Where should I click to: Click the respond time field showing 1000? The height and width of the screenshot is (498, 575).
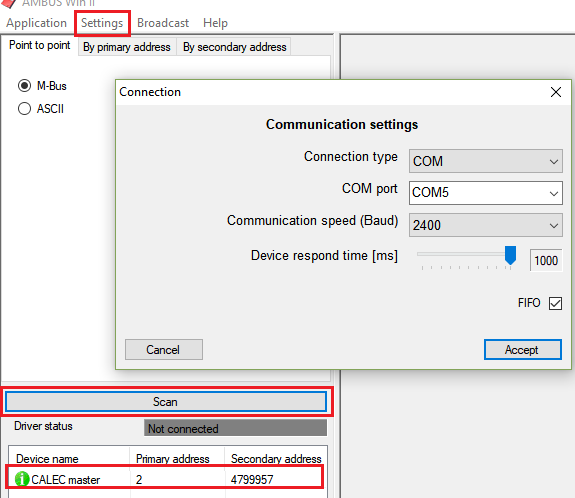click(x=546, y=260)
